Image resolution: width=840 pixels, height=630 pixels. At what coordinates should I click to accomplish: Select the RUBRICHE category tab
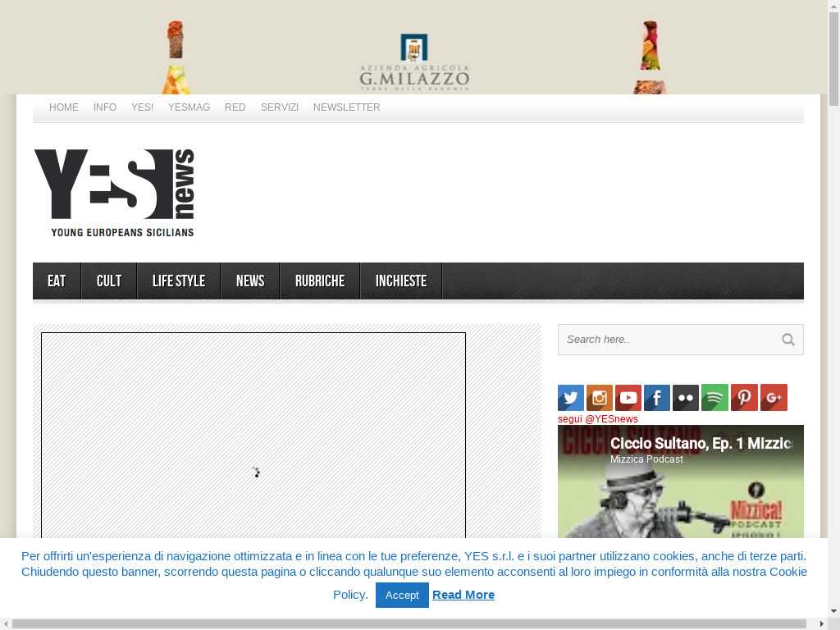(x=320, y=281)
